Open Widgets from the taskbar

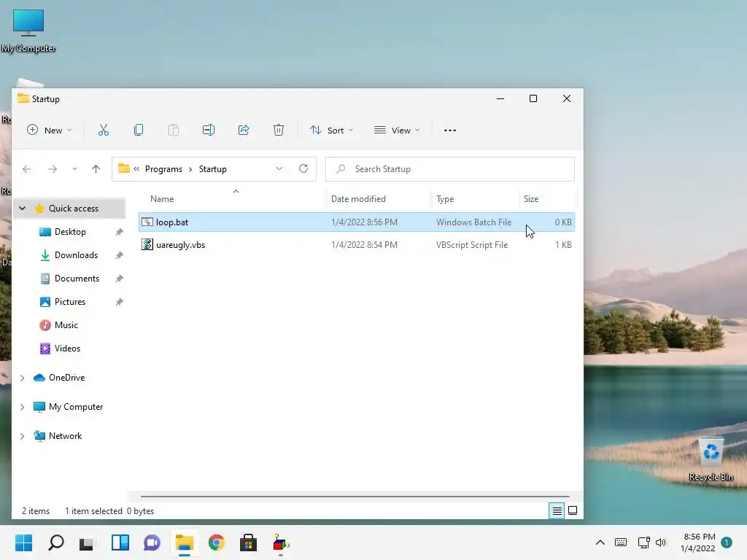click(x=120, y=542)
